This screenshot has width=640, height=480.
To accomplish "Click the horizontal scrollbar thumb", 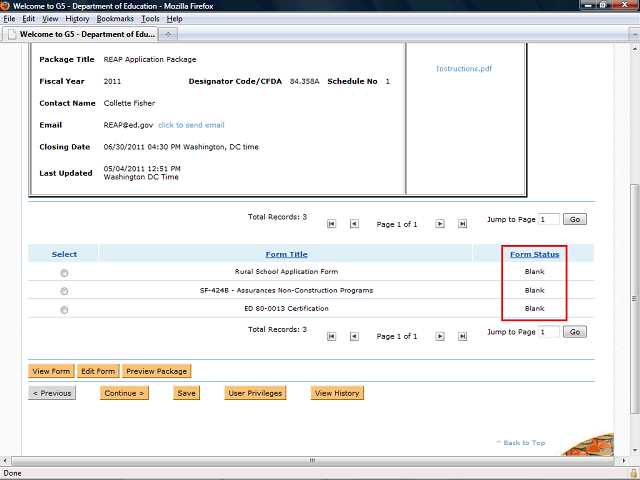I will (312, 461).
